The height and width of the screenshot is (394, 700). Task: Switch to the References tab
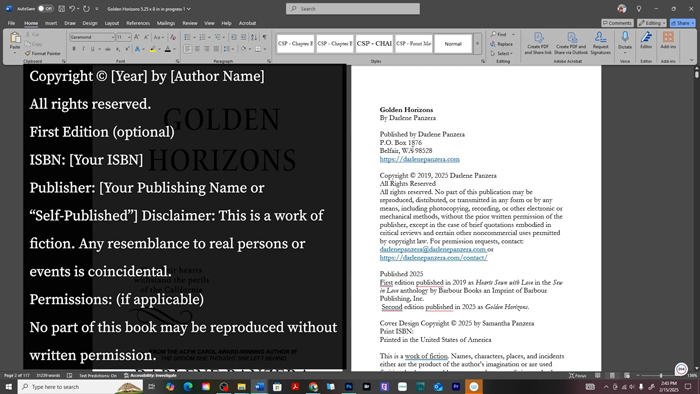click(138, 23)
